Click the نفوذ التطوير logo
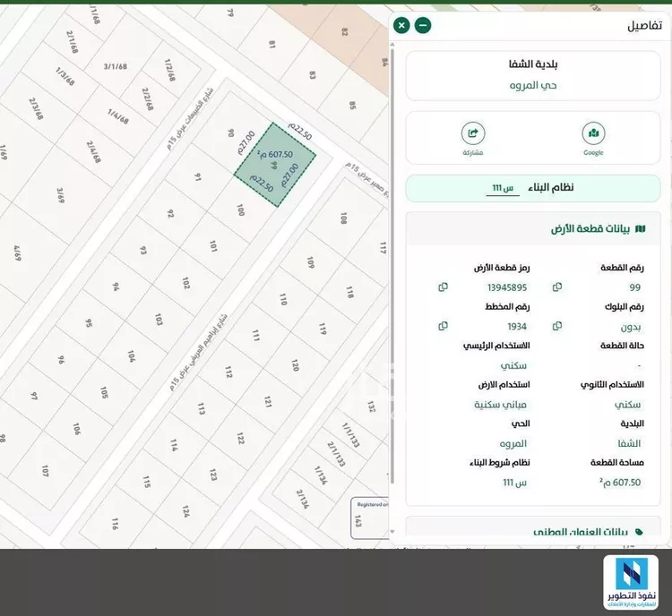 (631, 583)
